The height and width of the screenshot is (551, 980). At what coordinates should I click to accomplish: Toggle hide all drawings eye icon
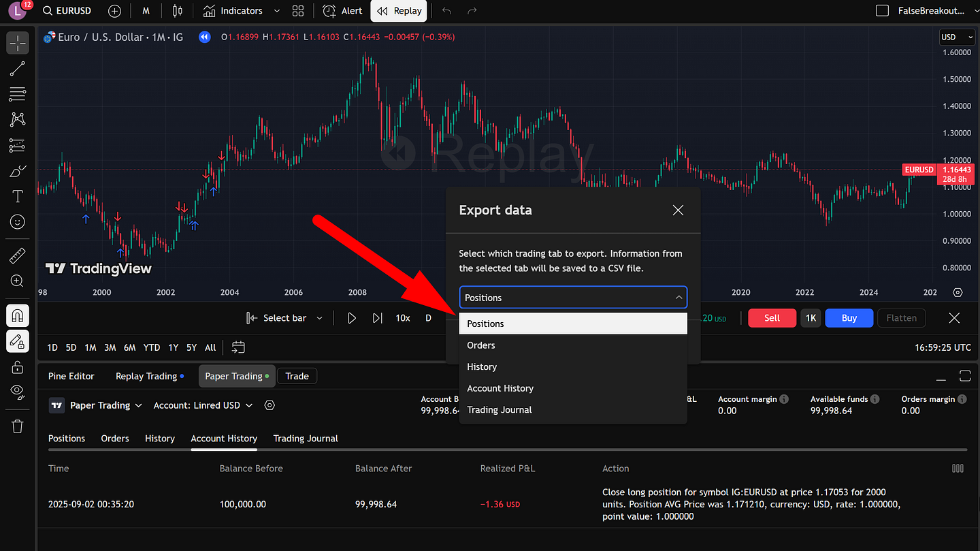coord(18,392)
